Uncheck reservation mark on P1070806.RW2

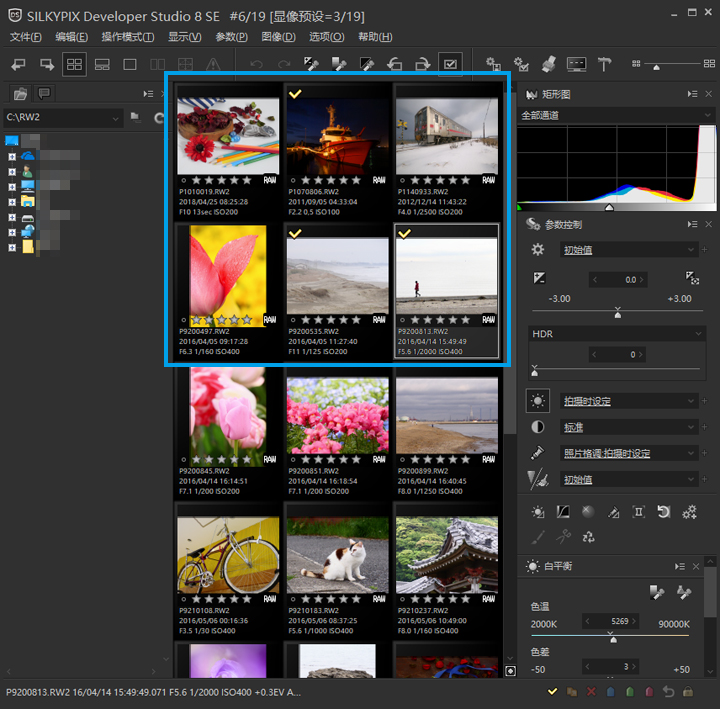[295, 94]
